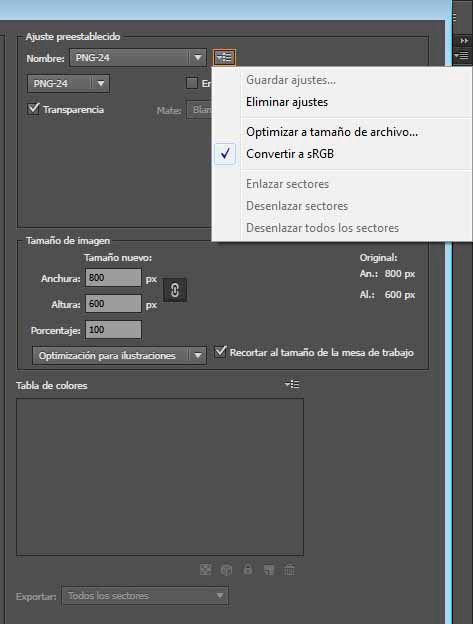Select Desenlazar todos los sectores entry
The width and height of the screenshot is (473, 624).
tap(322, 228)
